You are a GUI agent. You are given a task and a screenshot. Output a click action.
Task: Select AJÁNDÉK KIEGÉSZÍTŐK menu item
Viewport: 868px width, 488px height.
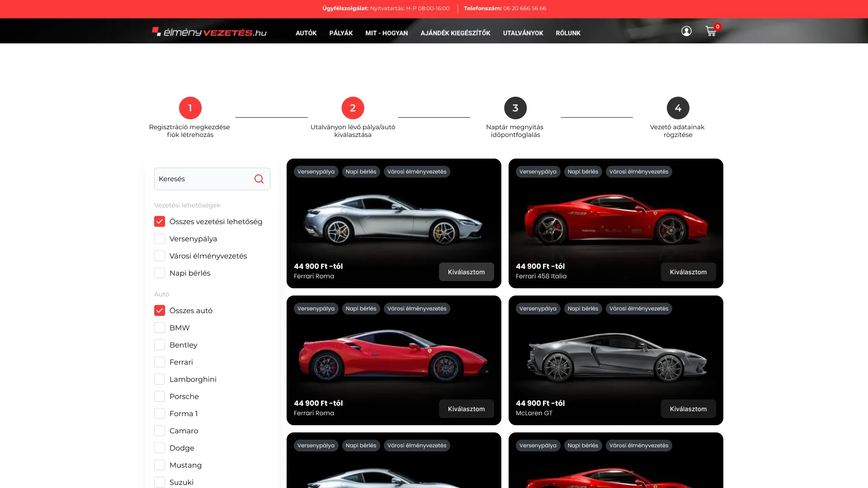coord(455,33)
